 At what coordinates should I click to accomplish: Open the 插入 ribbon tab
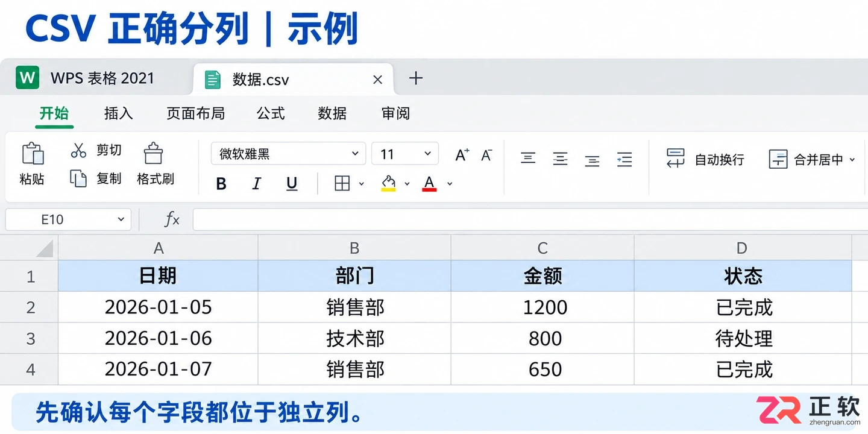point(118,113)
